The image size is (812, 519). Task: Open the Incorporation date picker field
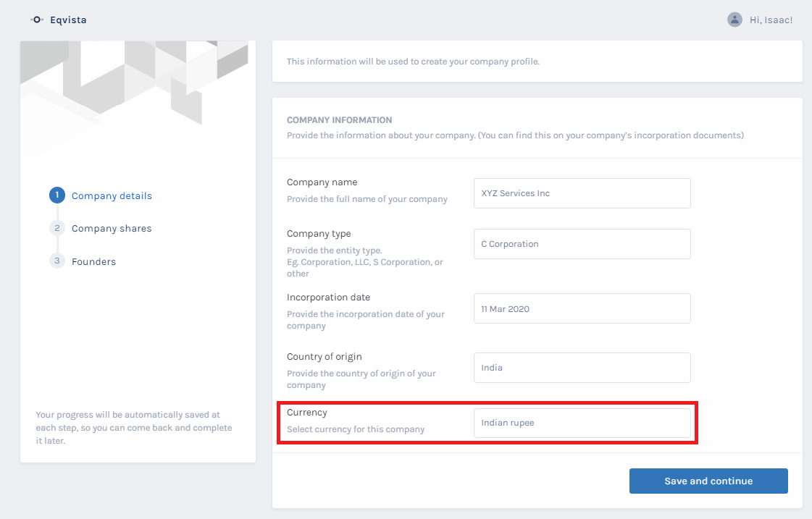[582, 308]
